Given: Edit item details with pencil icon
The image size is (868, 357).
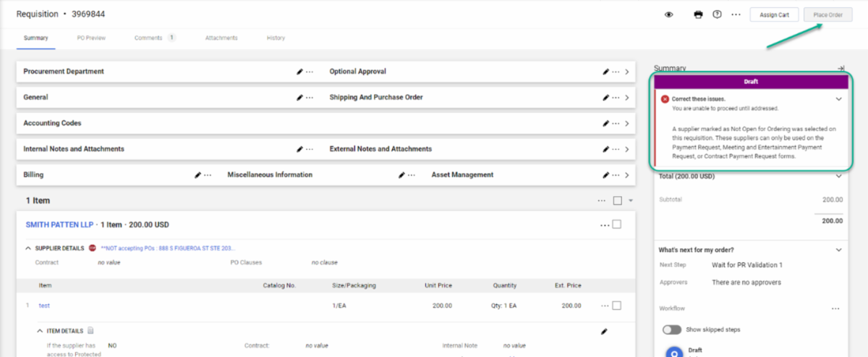Looking at the screenshot, I should 604,332.
